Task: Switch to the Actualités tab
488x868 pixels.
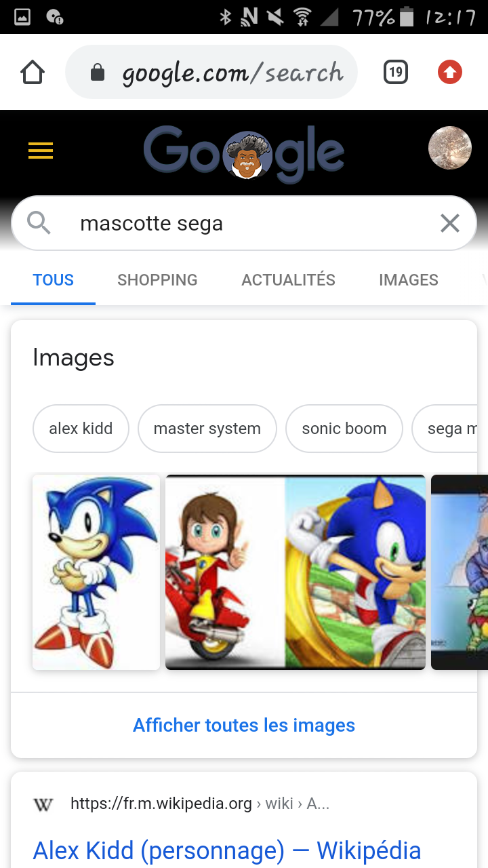Action: pyautogui.click(x=288, y=280)
